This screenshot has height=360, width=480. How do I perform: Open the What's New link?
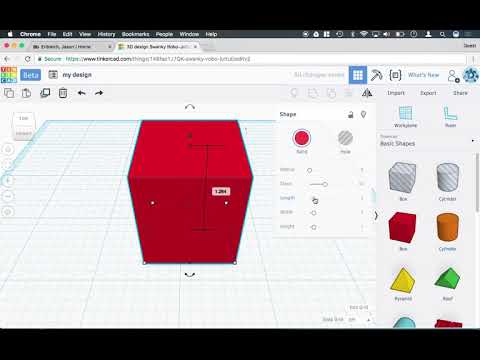coord(423,75)
